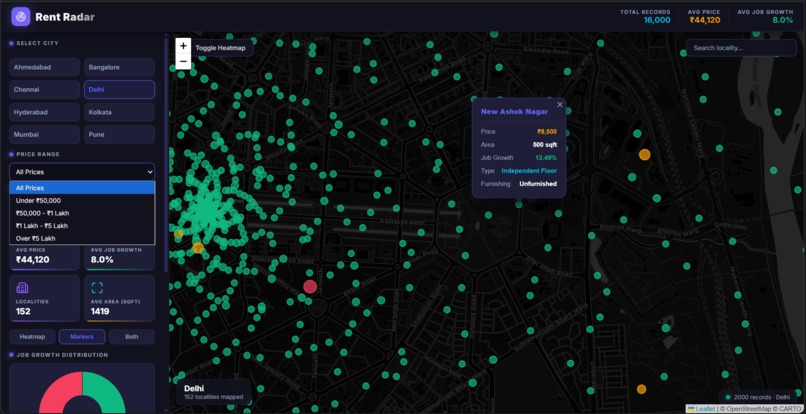This screenshot has width=806, height=414.
Task: Choose All Prices option in list
Action: point(82,188)
